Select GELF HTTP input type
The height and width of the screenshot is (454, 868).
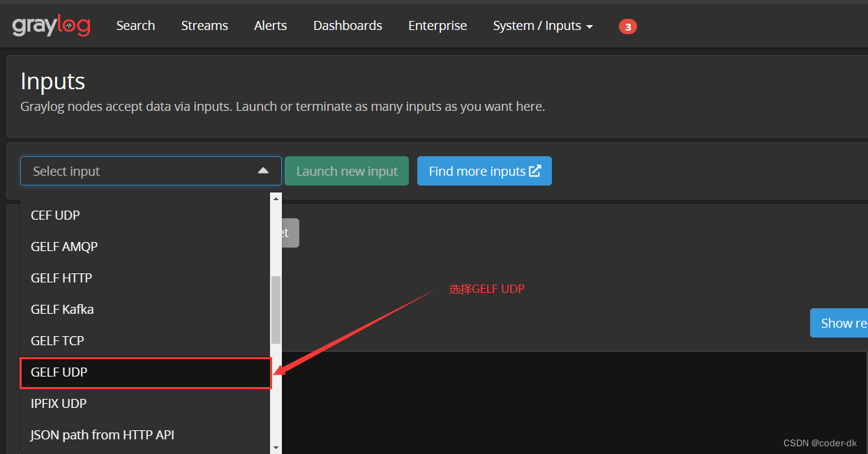pos(145,278)
